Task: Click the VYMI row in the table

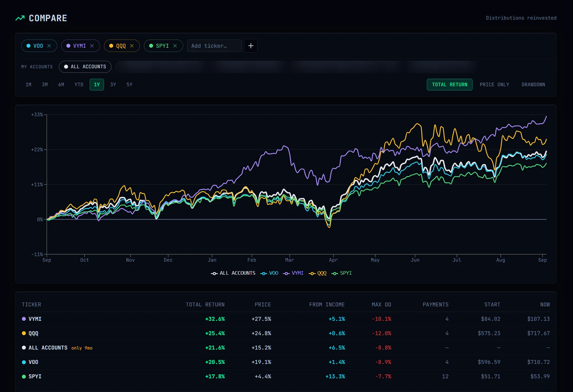Action: pos(286,319)
